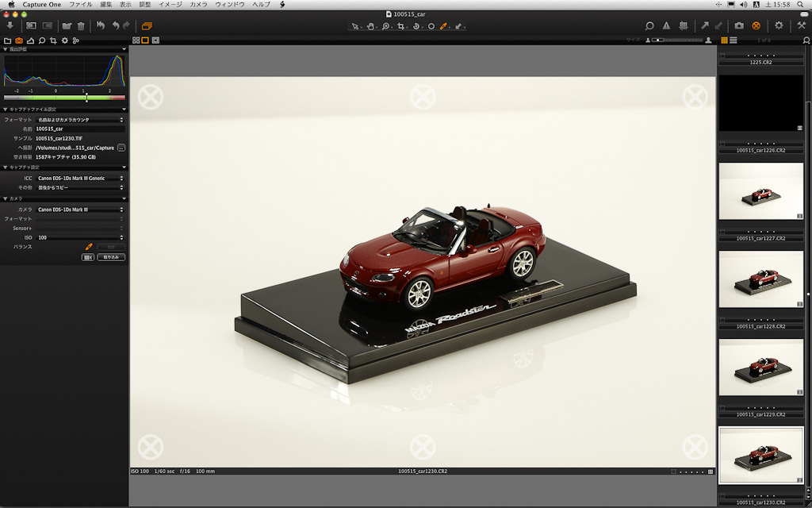Click the camera capture icon in toolbar

[x=739, y=25]
